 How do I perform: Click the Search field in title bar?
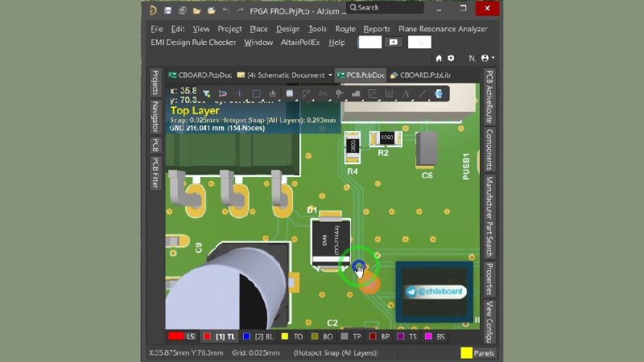pos(385,8)
